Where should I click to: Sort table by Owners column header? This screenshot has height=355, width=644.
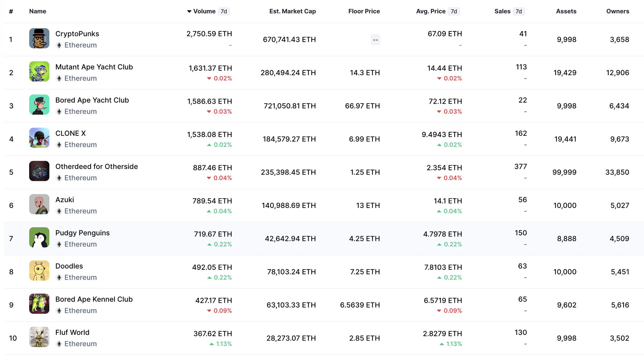coord(618,11)
